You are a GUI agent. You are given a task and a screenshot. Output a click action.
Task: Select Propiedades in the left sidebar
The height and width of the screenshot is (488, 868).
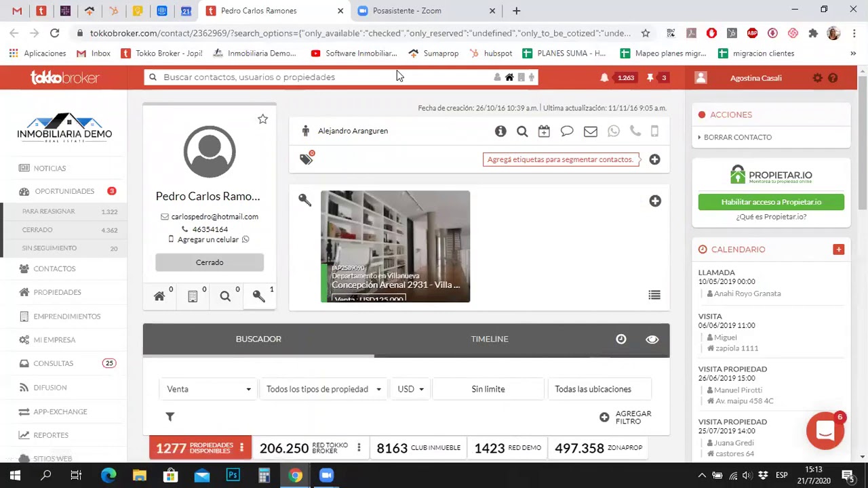tap(57, 292)
